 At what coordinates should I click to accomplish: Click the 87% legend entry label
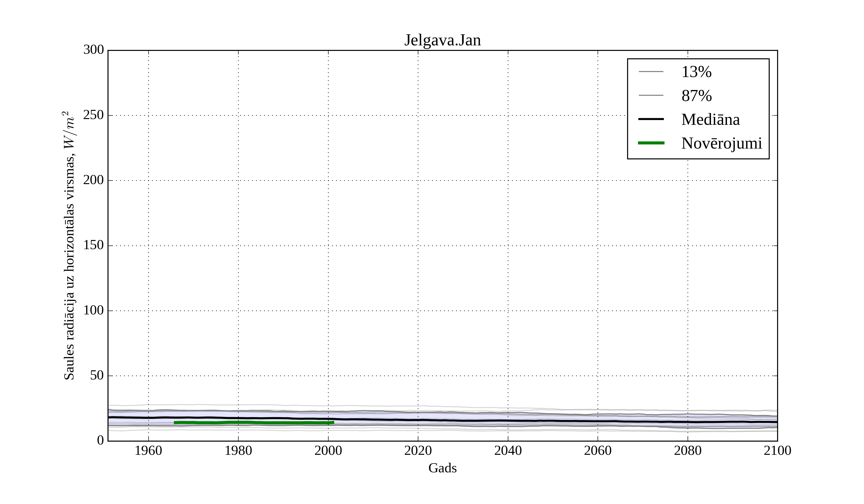click(696, 96)
